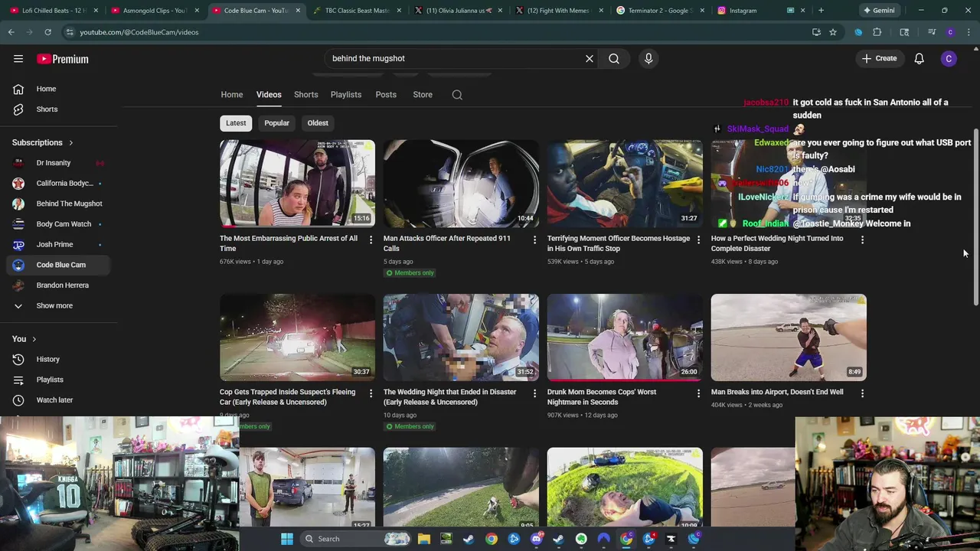Go back with the browser back arrow
980x551 pixels.
(x=11, y=32)
